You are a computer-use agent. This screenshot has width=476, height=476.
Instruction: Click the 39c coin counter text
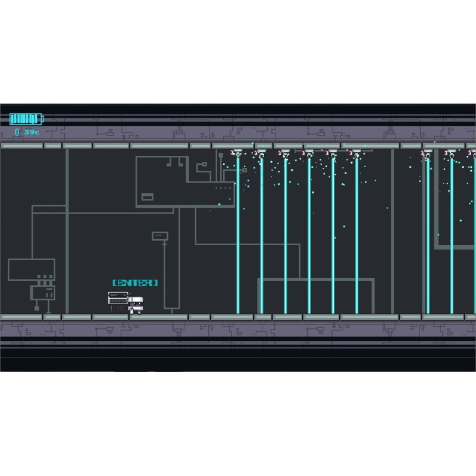tap(32, 131)
